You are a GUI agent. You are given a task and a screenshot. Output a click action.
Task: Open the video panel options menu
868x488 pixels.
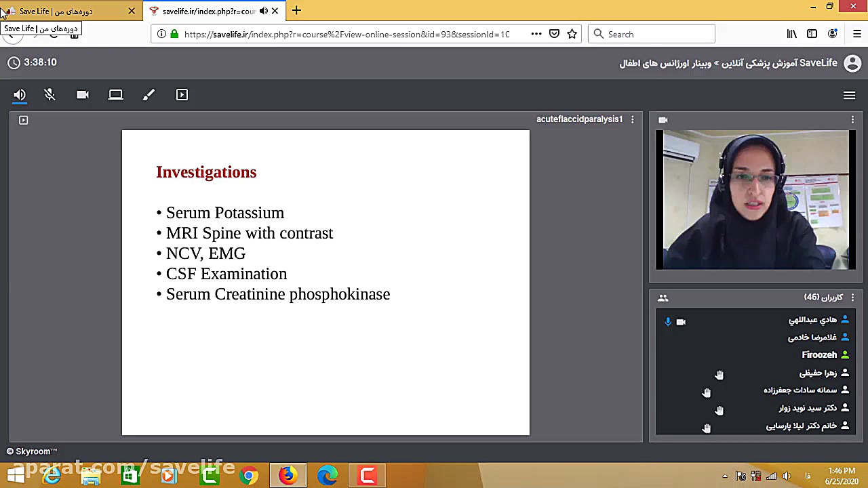coord(852,119)
